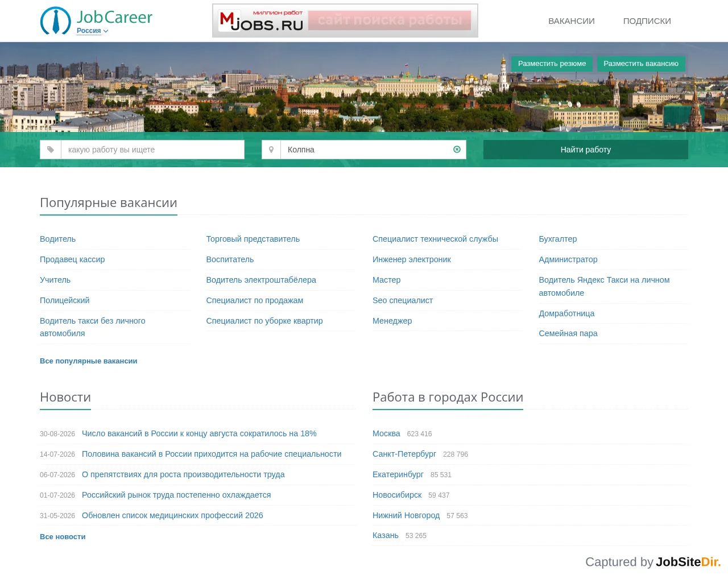Open the Водитель vacancy link
The height and width of the screenshot is (579, 728).
click(x=58, y=239)
